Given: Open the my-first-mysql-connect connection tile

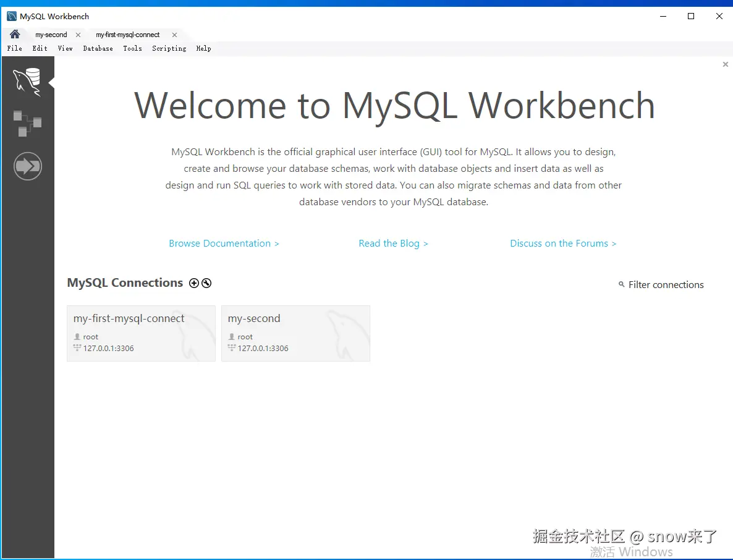Looking at the screenshot, I should point(141,333).
